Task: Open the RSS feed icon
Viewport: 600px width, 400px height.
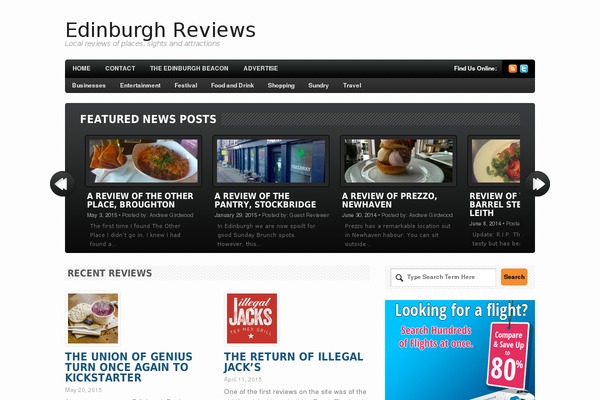Action: coord(512,69)
